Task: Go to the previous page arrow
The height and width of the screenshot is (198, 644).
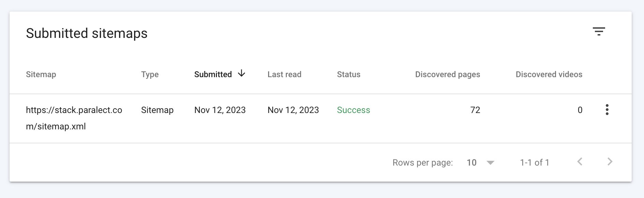Action: tap(580, 162)
